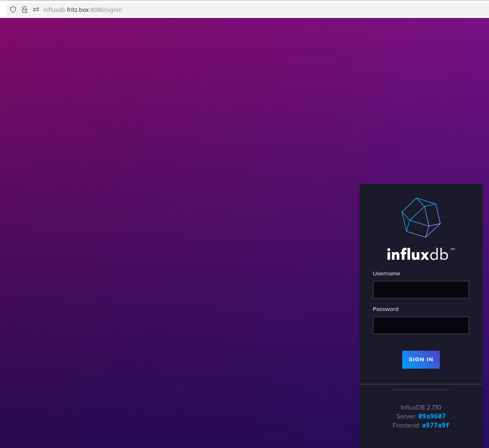Viewport: 489px width, 448px height.
Task: Click the insecure connection padlock icon
Action: [x=24, y=10]
